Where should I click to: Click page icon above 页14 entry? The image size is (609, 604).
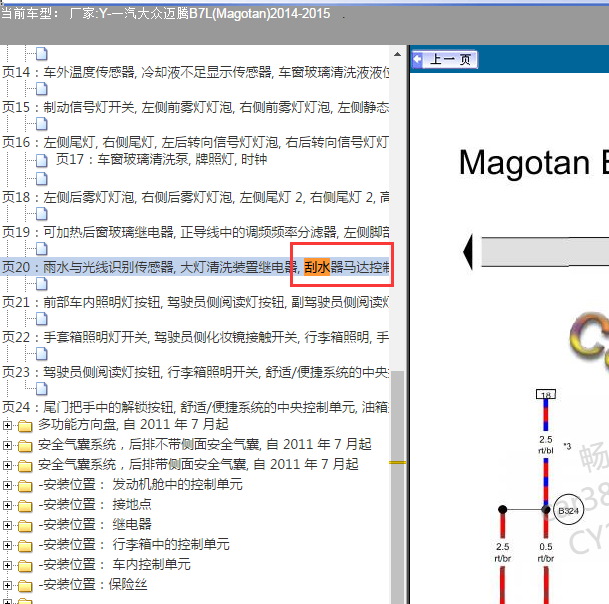pyautogui.click(x=42, y=54)
